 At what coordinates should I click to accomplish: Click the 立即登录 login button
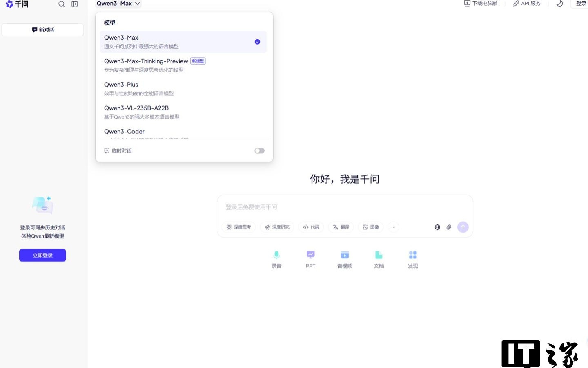click(42, 255)
